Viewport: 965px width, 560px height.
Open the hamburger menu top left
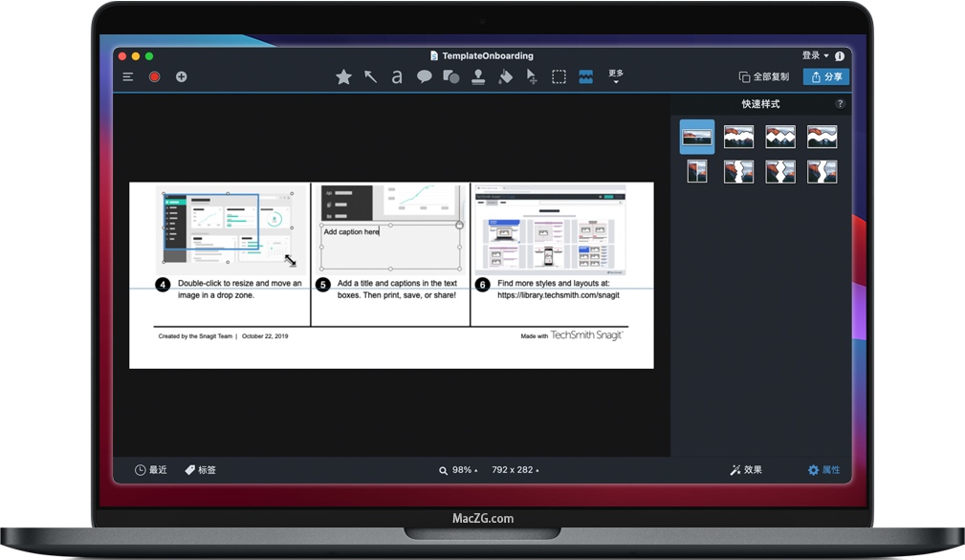(127, 76)
